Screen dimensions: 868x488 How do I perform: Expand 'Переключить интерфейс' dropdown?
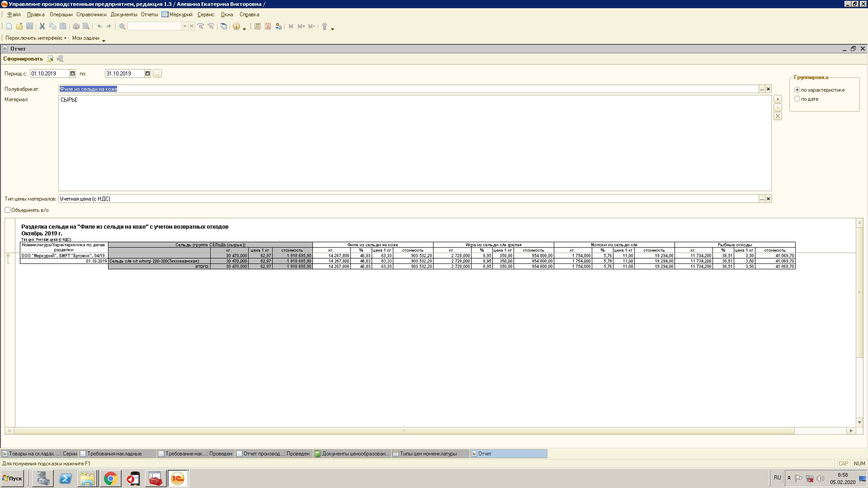coord(36,38)
